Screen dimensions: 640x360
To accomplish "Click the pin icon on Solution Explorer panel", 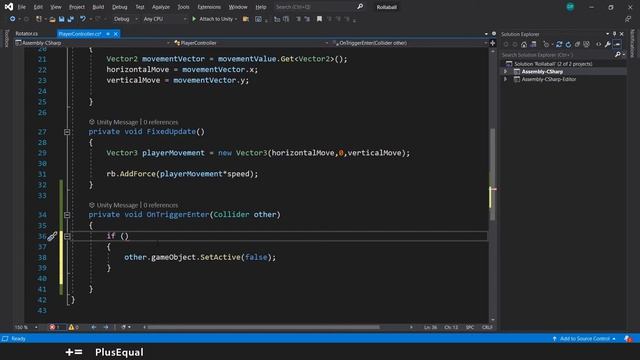I will pyautogui.click(x=614, y=34).
